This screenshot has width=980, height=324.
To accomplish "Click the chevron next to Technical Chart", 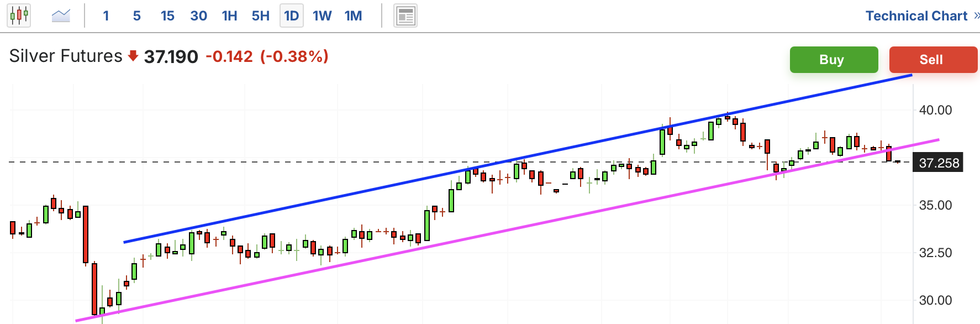I will pos(976,15).
